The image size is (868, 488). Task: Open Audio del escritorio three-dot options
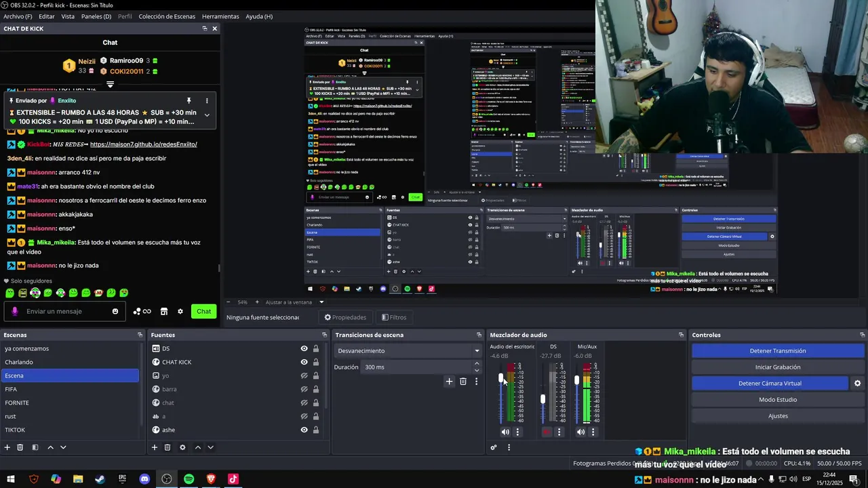[x=517, y=432]
